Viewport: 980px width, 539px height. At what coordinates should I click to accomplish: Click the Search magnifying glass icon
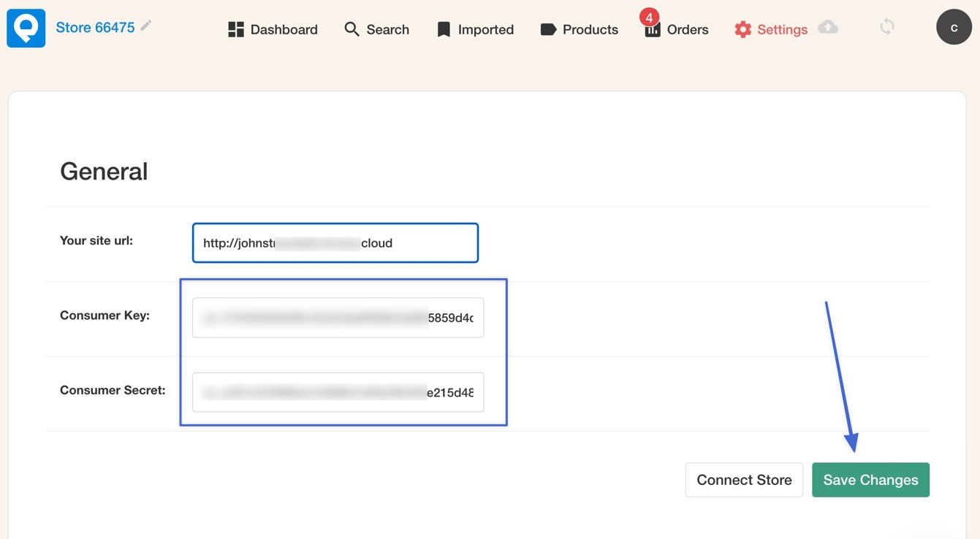[x=352, y=29]
